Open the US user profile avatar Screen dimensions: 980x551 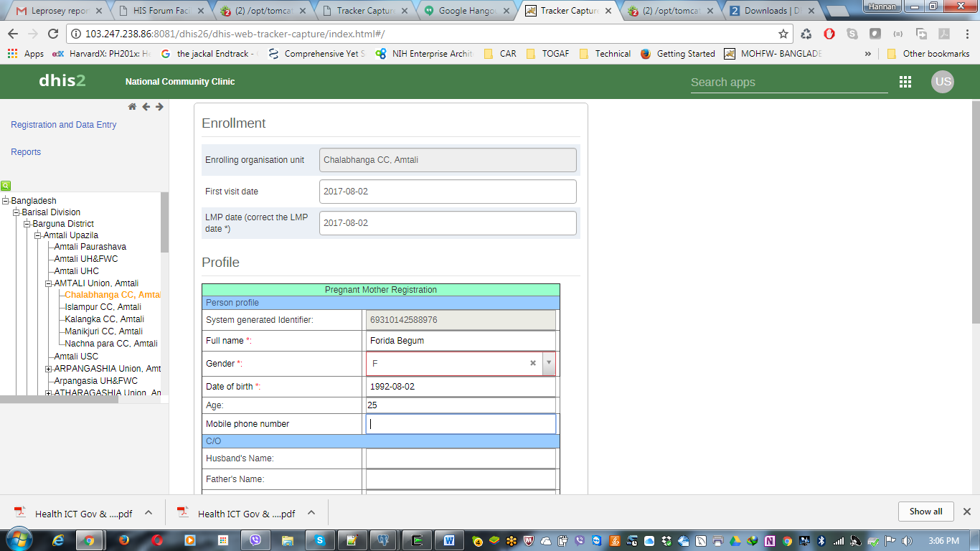(x=943, y=82)
